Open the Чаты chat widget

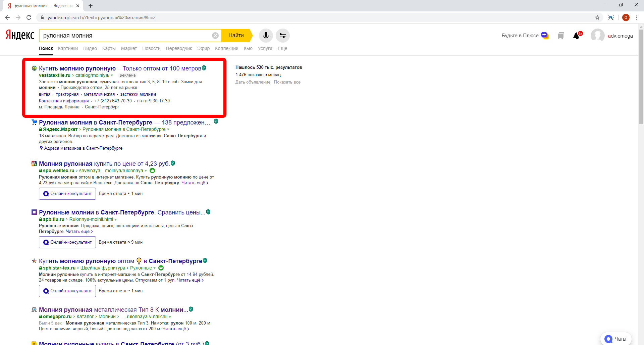pos(616,339)
